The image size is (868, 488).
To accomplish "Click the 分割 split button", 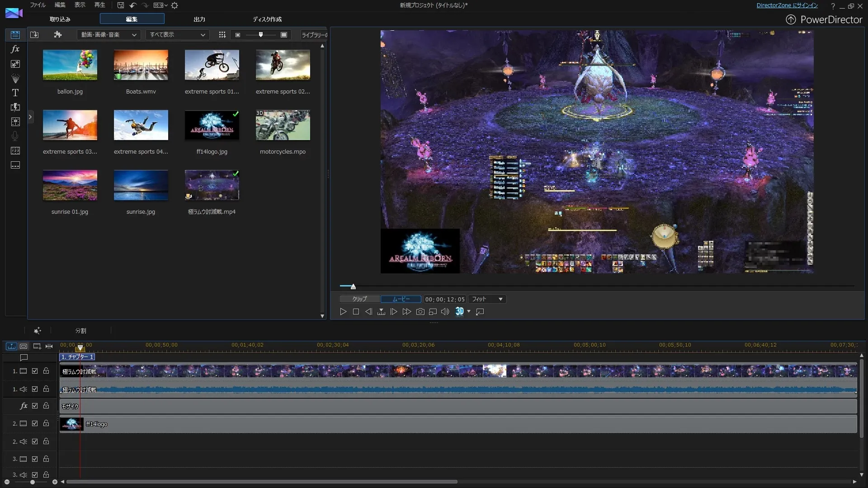I will pyautogui.click(x=80, y=331).
